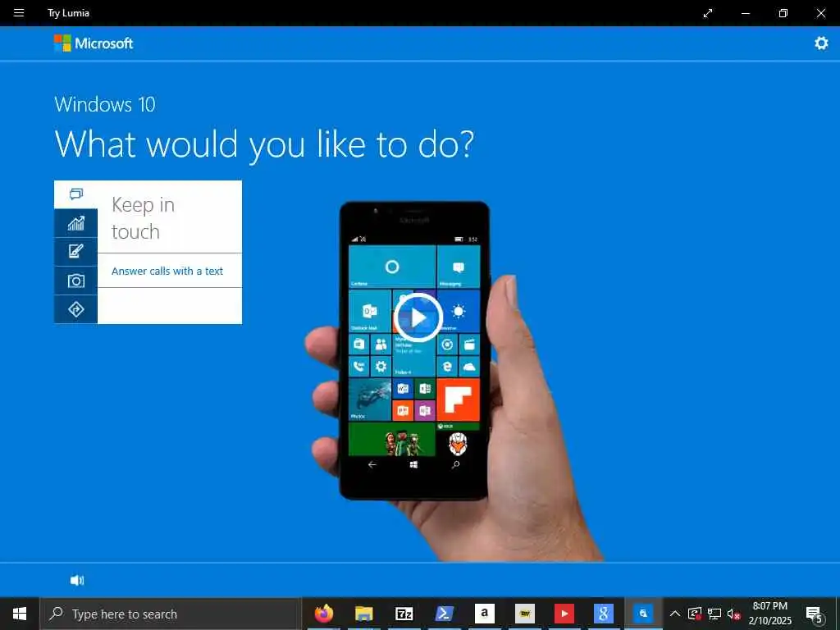Open the settings gear icon
This screenshot has height=630, width=840.
point(821,43)
